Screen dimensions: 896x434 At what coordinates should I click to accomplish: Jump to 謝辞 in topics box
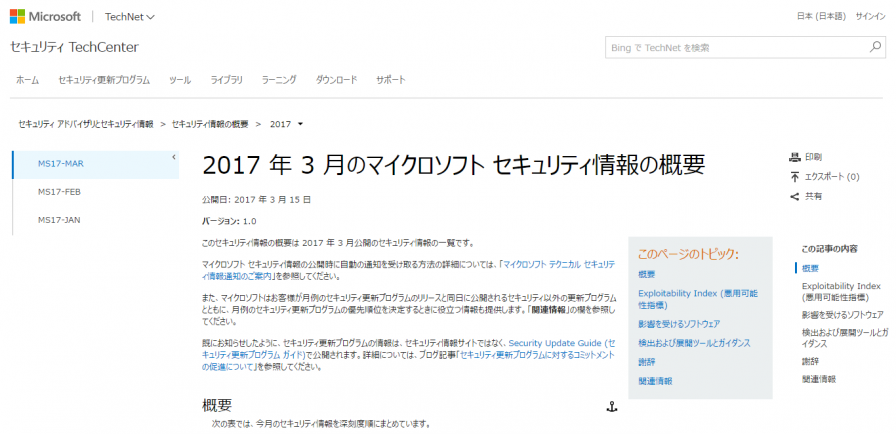[x=647, y=362]
